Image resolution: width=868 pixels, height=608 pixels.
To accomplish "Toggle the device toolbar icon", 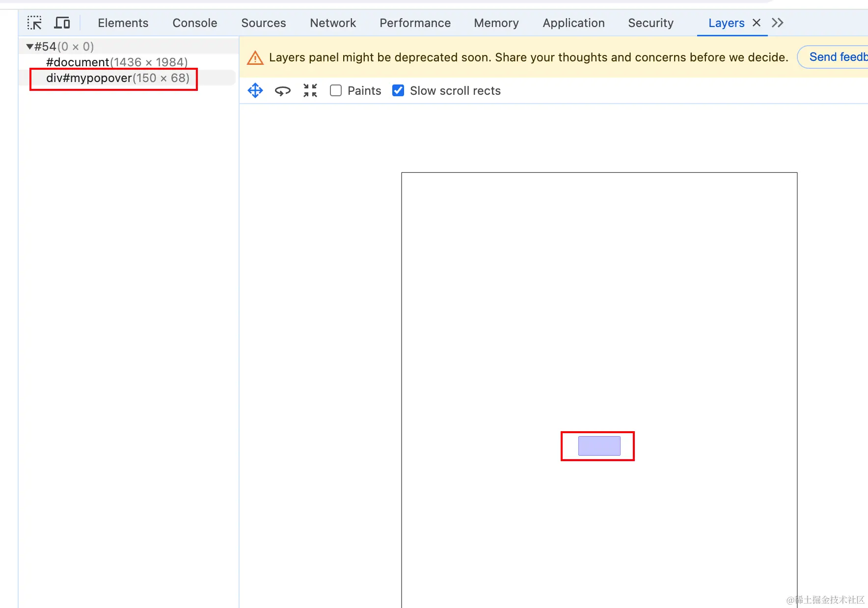I will 62,23.
